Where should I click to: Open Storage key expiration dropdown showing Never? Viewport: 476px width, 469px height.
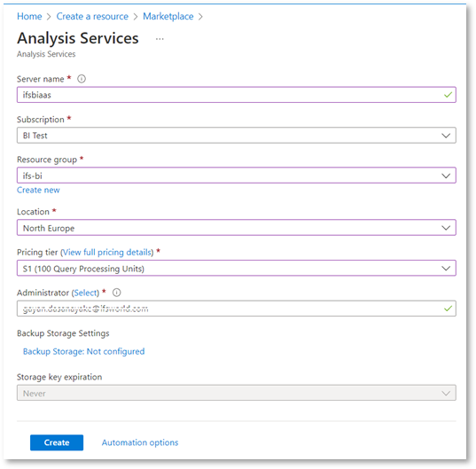click(236, 393)
